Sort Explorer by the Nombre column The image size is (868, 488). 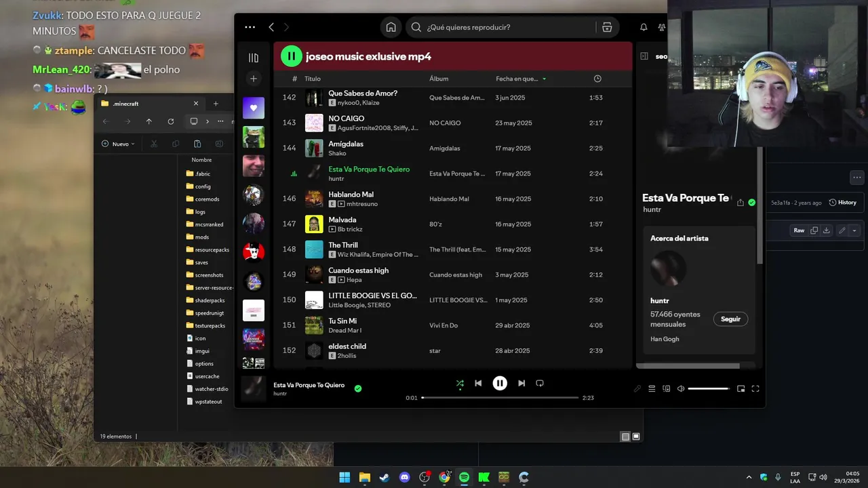[201, 160]
